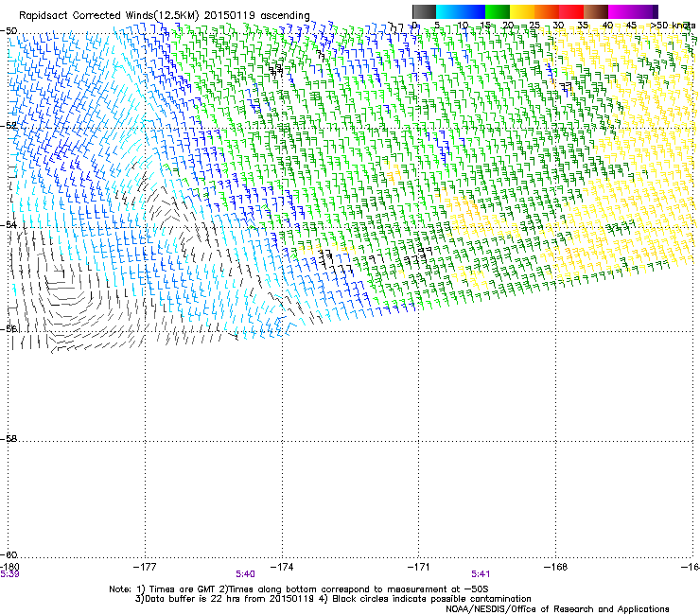Click the orange 25-30 knots legend swatch
The height and width of the screenshot is (615, 700).
[547, 11]
